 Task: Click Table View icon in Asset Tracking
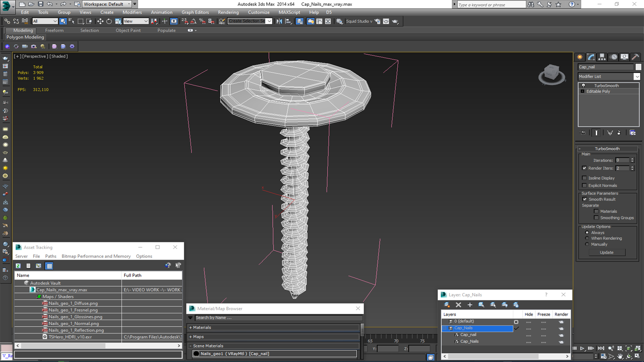(49, 266)
